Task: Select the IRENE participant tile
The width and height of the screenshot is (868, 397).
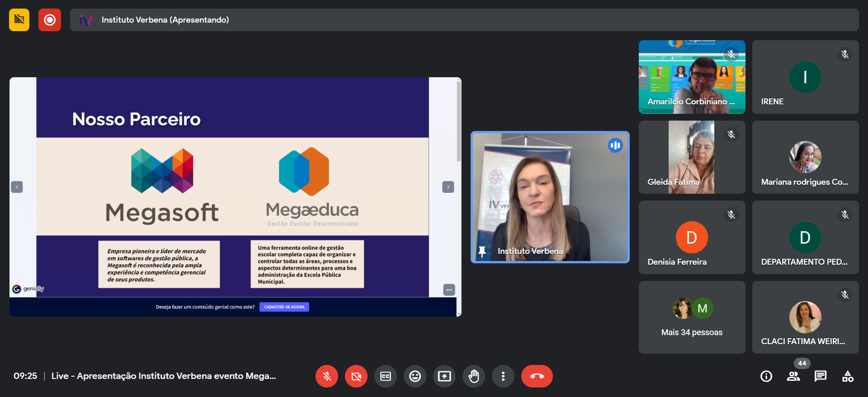Action: click(806, 77)
